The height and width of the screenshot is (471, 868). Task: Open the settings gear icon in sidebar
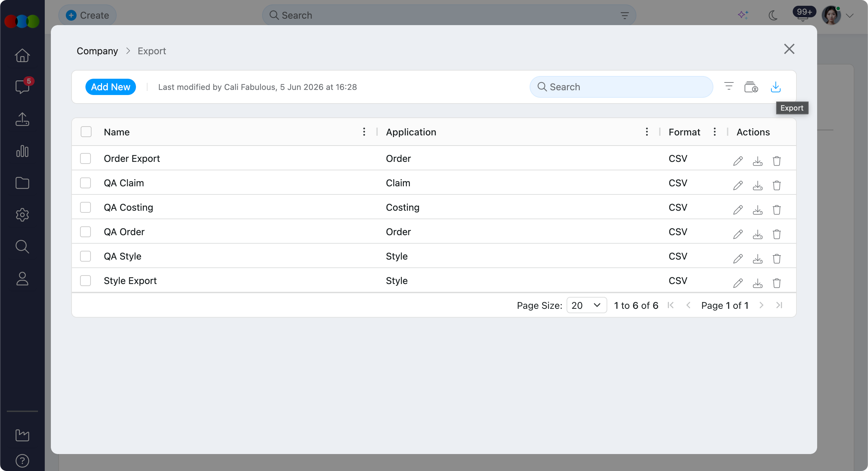point(22,215)
